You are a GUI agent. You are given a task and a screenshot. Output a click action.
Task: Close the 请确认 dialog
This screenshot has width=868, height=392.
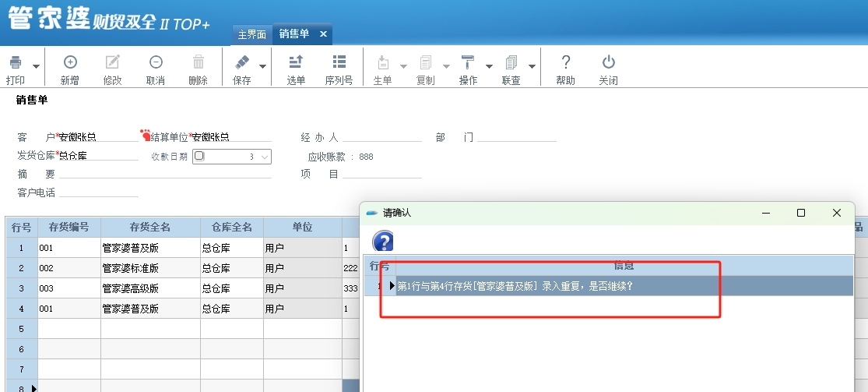[836, 213]
